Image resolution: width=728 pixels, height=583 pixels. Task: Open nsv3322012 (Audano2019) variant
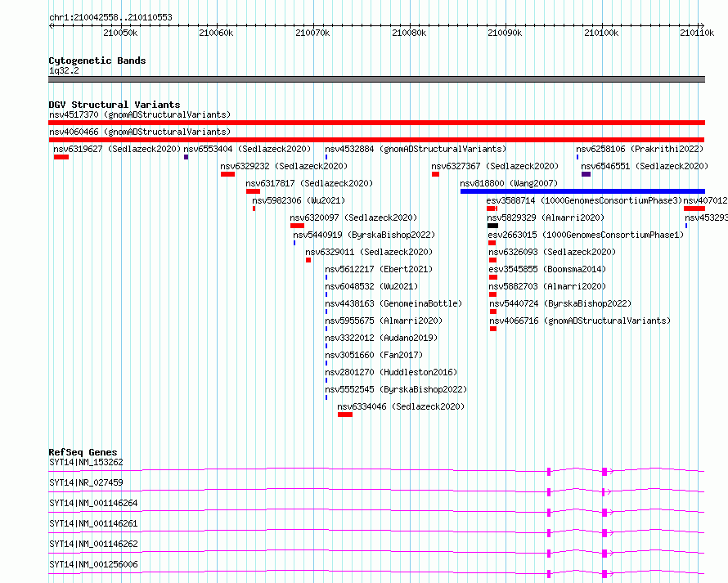[x=381, y=338]
